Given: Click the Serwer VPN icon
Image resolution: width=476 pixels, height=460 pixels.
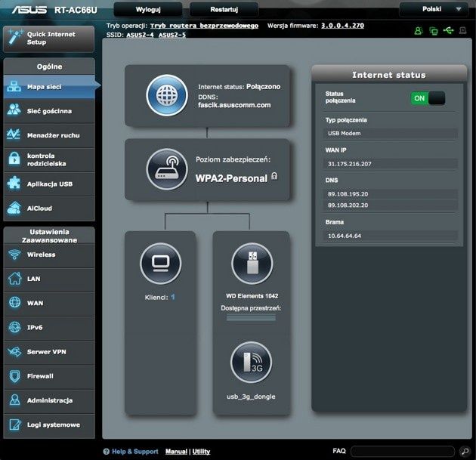Looking at the screenshot, I should click(14, 351).
